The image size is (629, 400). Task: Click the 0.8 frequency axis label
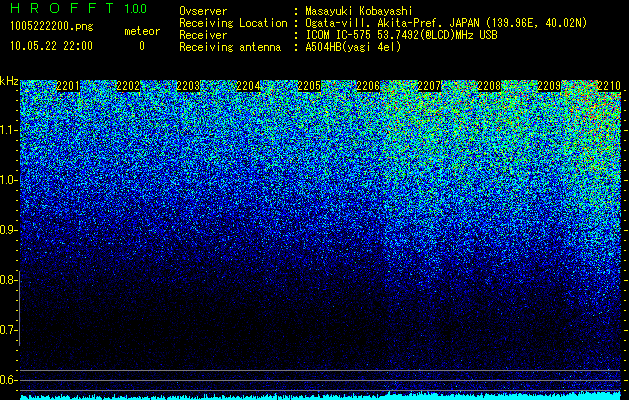(8, 280)
